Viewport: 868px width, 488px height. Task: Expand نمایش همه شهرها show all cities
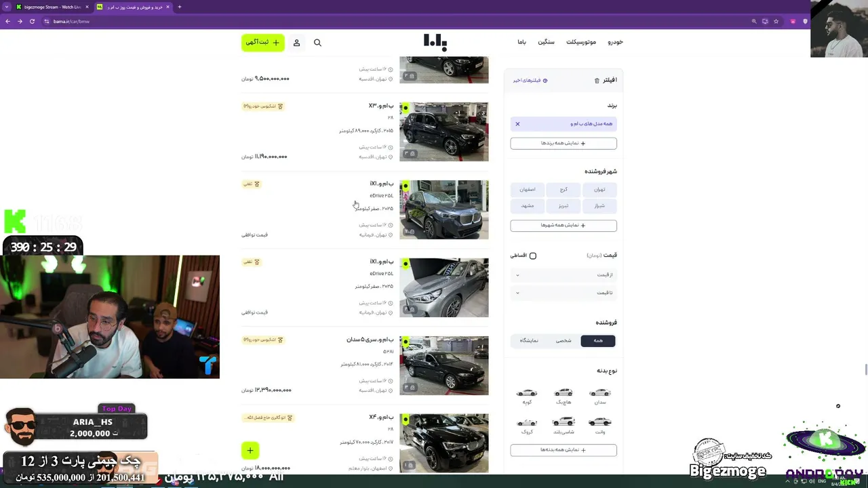coord(564,226)
